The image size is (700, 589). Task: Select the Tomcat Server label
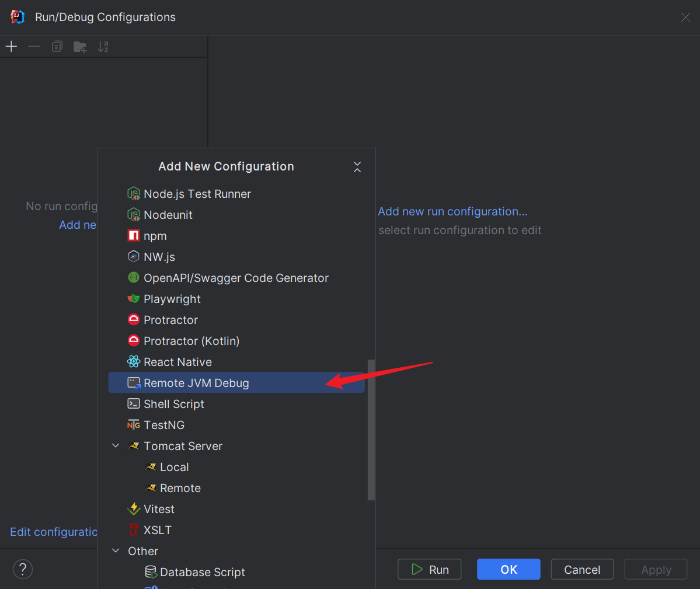(183, 446)
